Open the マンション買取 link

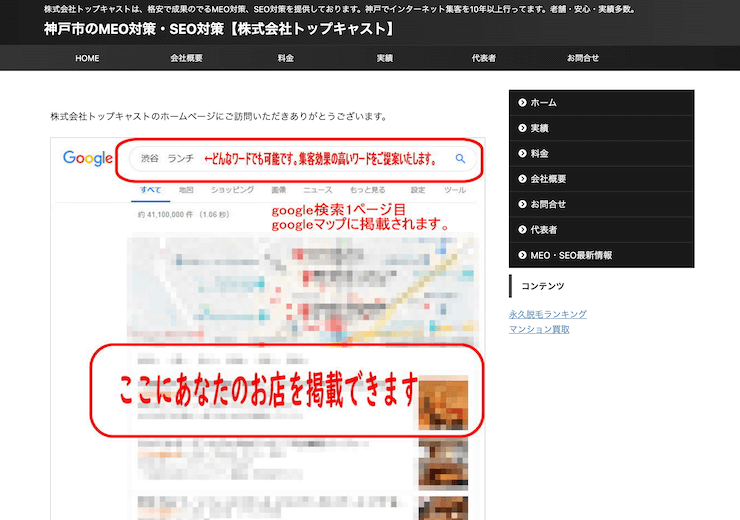point(539,329)
